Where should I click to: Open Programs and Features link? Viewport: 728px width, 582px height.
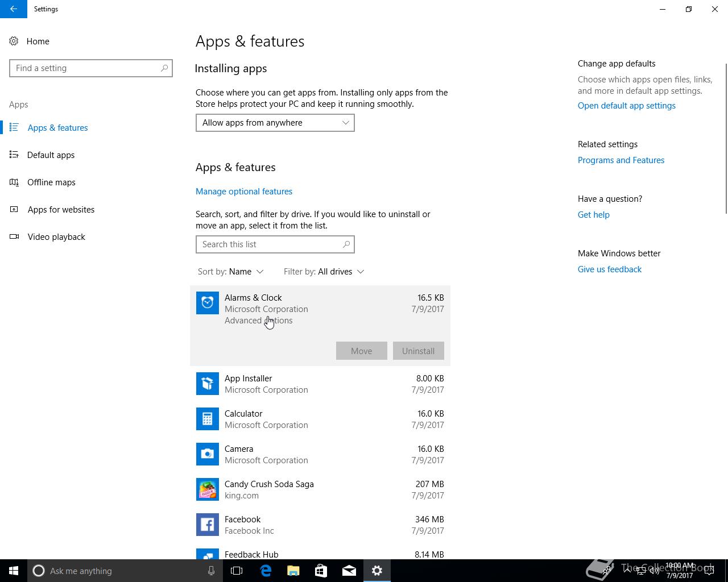621,160
